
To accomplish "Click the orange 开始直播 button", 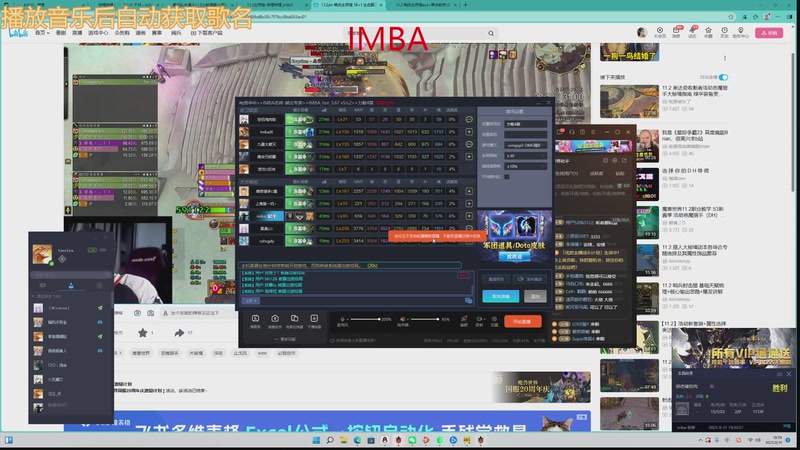I will click(523, 321).
